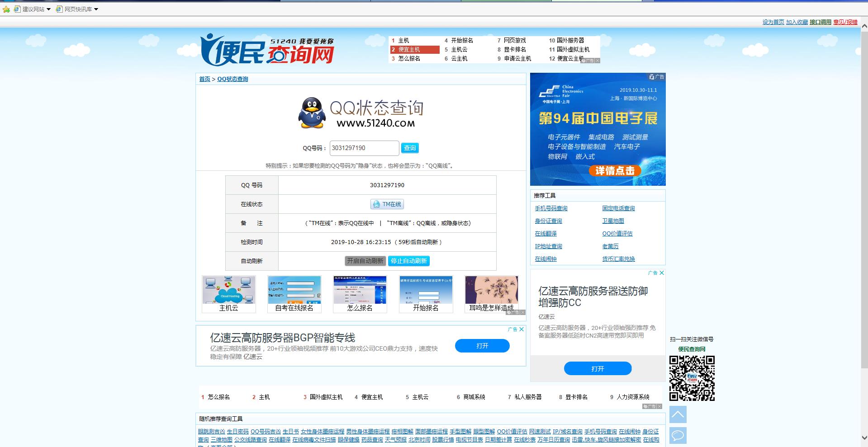Click the 开始报名 thumbnail
The width and height of the screenshot is (868, 447).
point(426,294)
